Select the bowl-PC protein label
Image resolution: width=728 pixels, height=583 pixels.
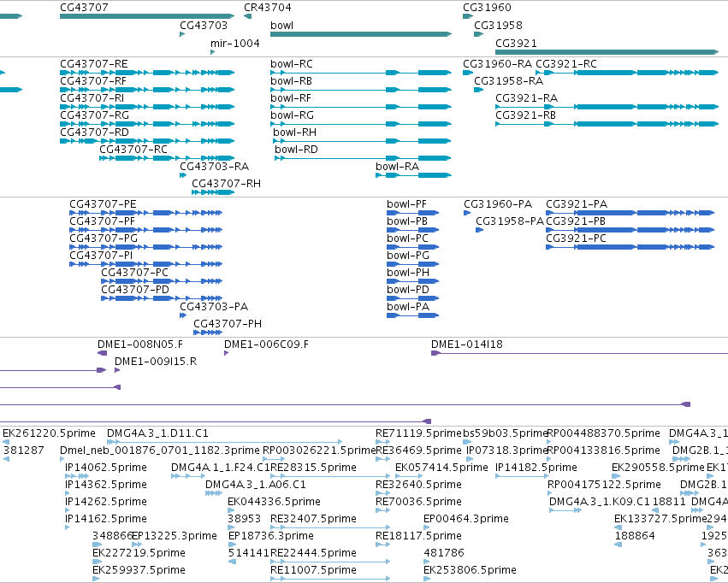408,238
